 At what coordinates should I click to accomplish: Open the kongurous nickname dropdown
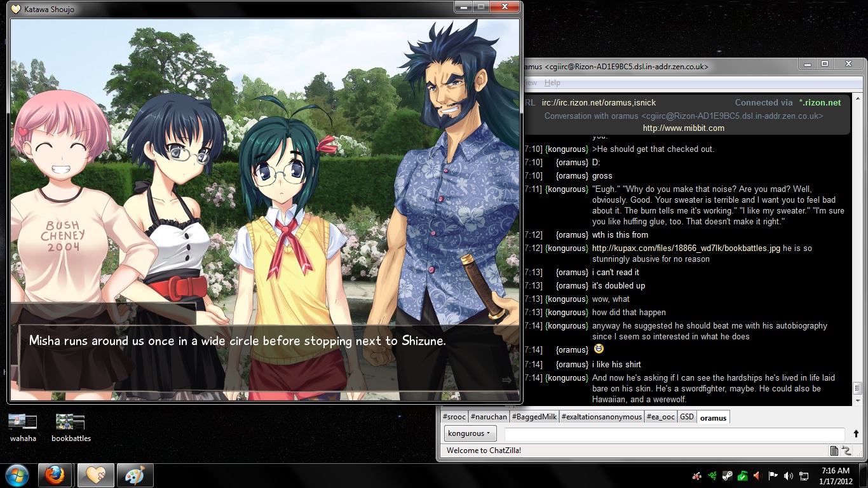(470, 433)
